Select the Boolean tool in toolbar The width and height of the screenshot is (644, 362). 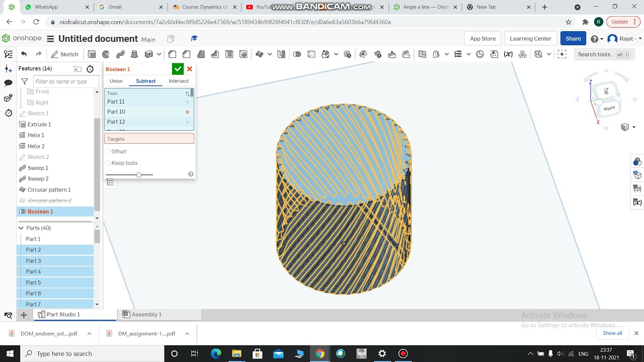tap(297, 54)
